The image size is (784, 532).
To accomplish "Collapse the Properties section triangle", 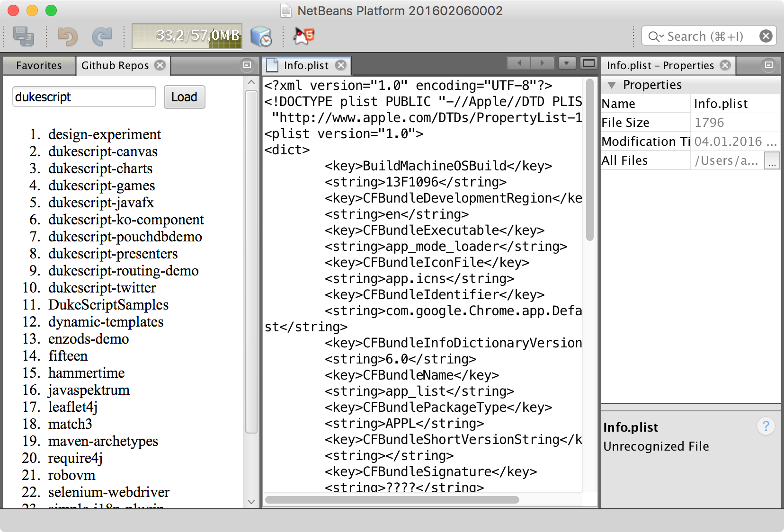I will (612, 85).
